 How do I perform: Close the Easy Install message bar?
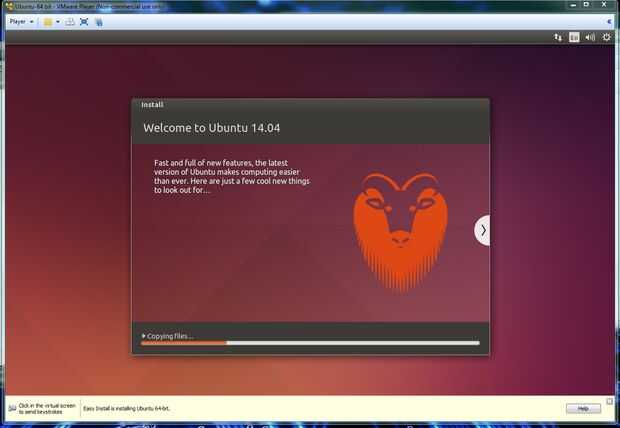point(609,401)
